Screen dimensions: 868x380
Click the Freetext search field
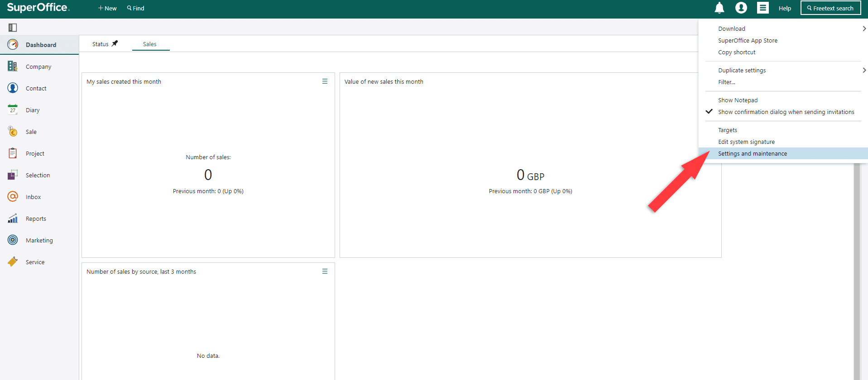pos(830,8)
